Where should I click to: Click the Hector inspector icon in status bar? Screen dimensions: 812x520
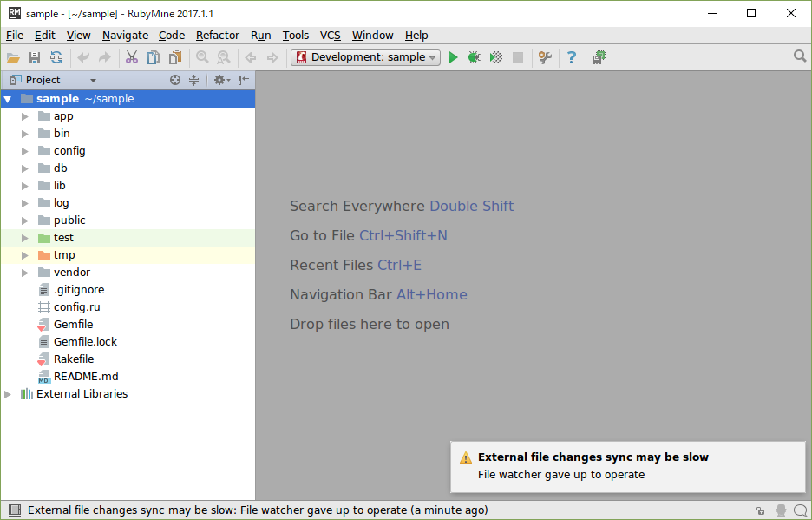781,510
